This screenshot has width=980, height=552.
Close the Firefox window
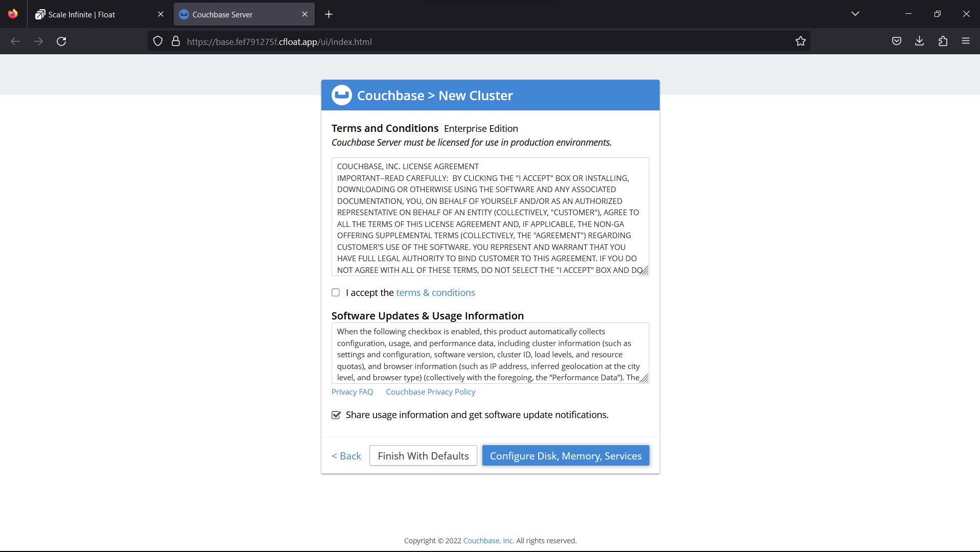966,14
